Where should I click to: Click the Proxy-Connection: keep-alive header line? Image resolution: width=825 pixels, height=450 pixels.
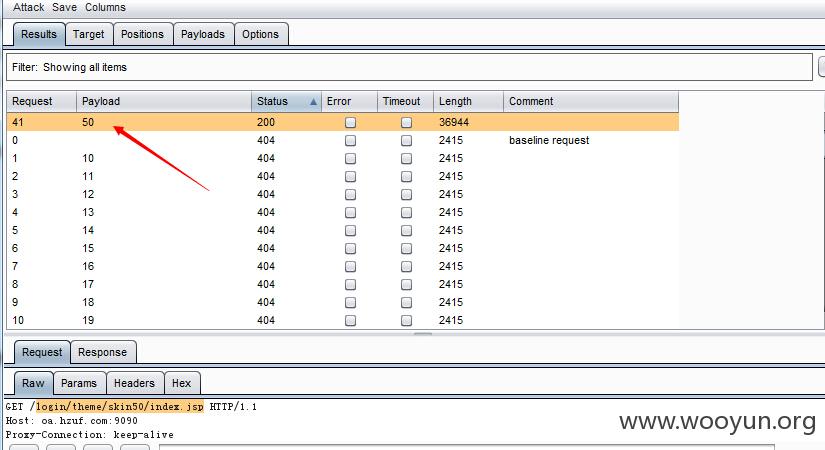pyautogui.click(x=89, y=435)
